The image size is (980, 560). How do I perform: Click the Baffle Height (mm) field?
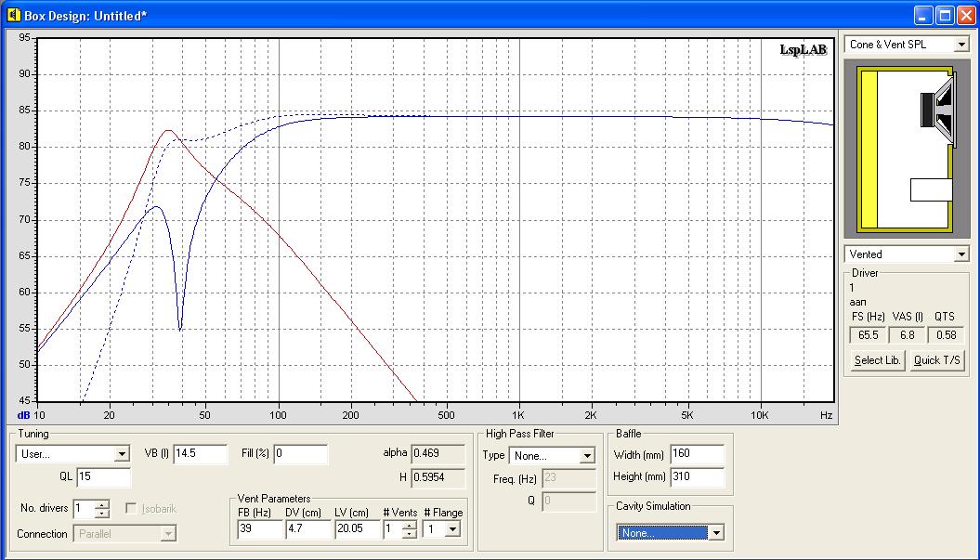(x=698, y=476)
